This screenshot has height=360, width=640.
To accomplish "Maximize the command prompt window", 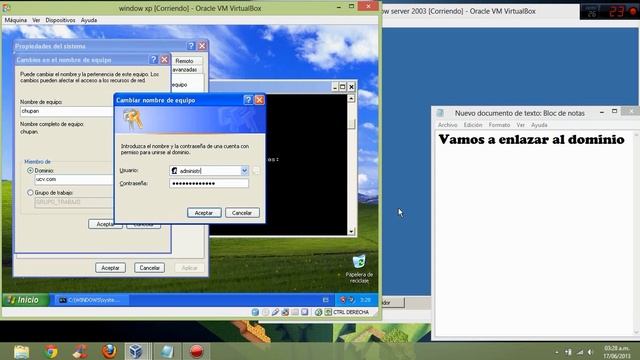I will [343, 87].
